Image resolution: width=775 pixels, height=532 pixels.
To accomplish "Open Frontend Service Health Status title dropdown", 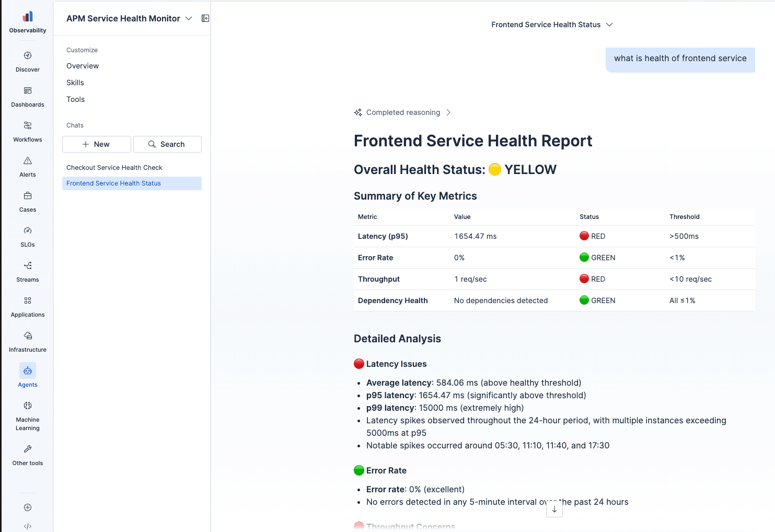I will [552, 25].
